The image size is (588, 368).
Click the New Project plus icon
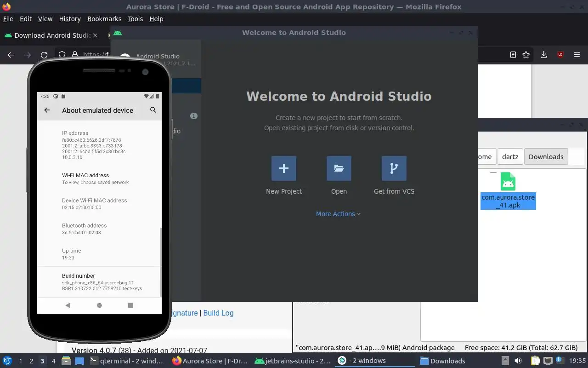(284, 168)
